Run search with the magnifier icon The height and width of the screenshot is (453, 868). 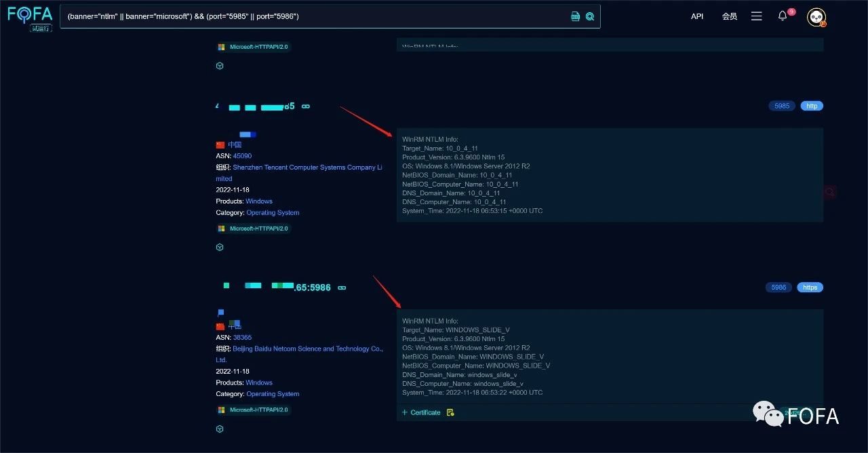click(590, 16)
